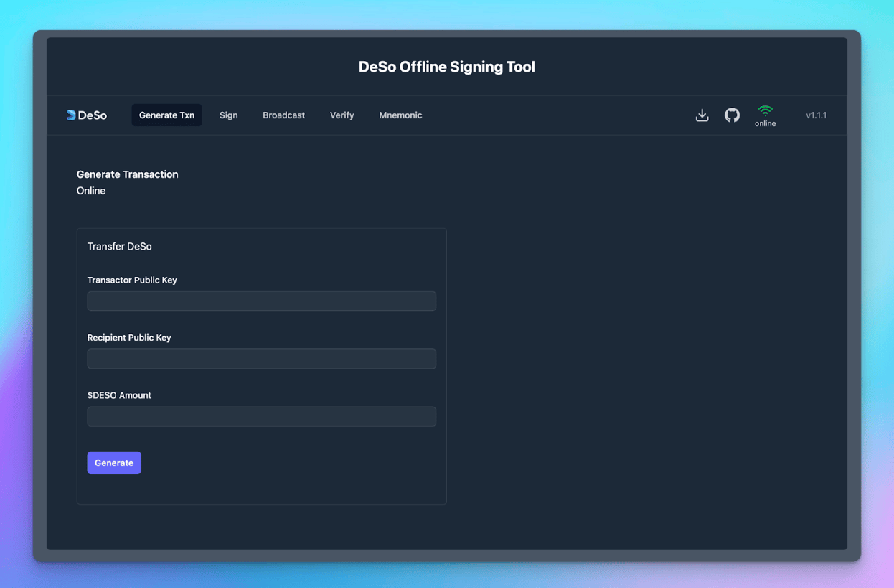Focus the Transactor Public Key field
The image size is (894, 588).
262,301
